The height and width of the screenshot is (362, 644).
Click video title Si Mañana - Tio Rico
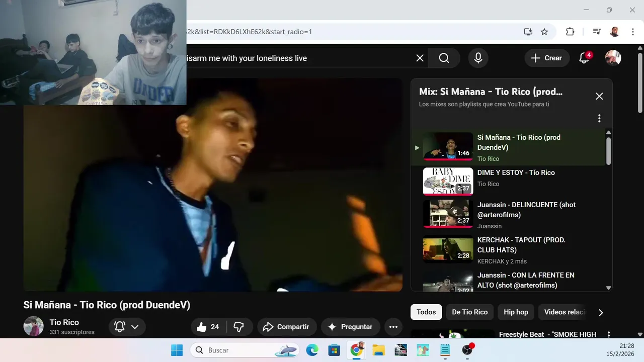[x=107, y=305]
